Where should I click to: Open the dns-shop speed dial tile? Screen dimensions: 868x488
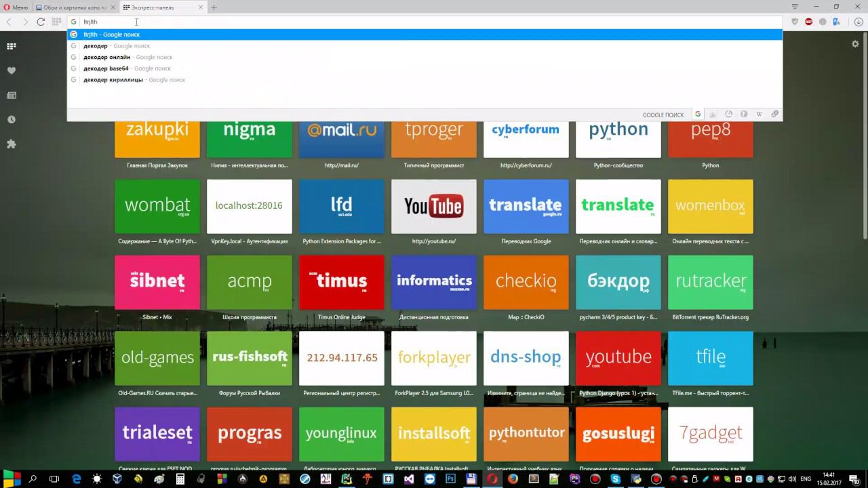pyautogui.click(x=526, y=358)
